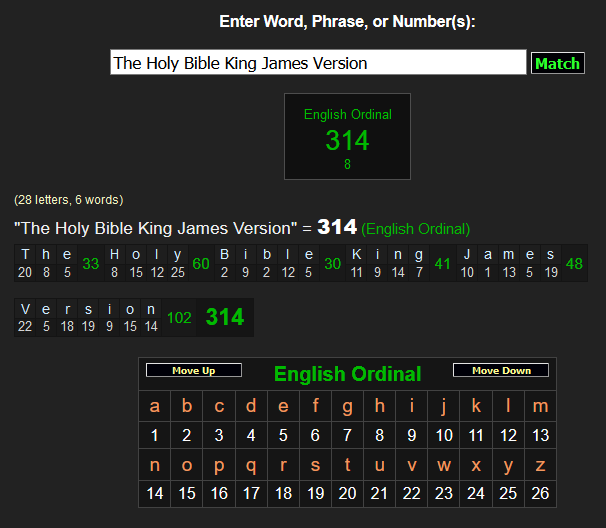606x528 pixels.
Task: Click the Move Up button
Action: 194,370
